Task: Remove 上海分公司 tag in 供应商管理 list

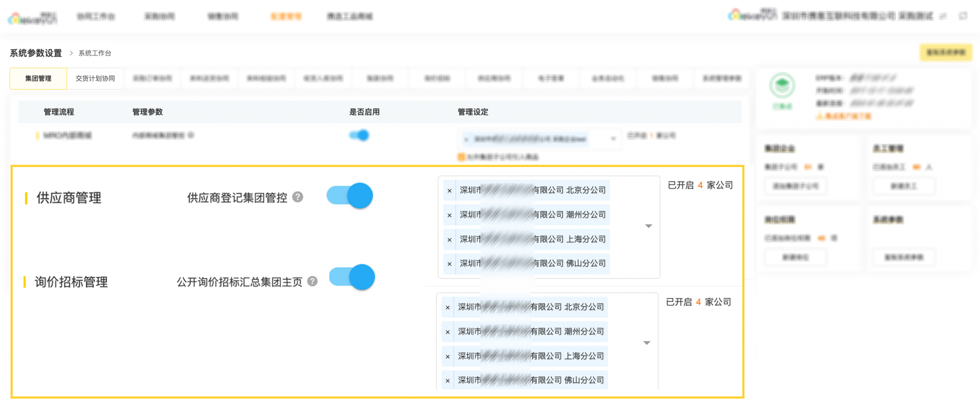Action: [449, 239]
